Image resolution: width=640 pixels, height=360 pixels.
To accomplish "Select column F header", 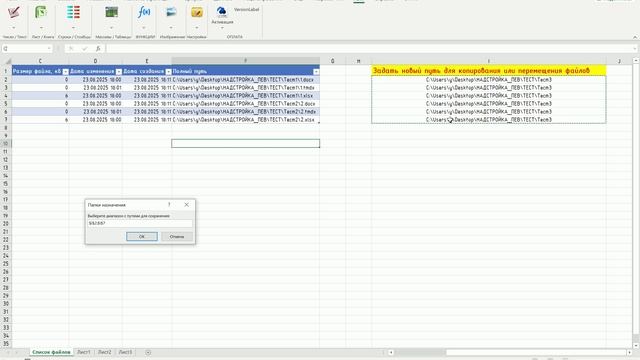I will (x=245, y=61).
